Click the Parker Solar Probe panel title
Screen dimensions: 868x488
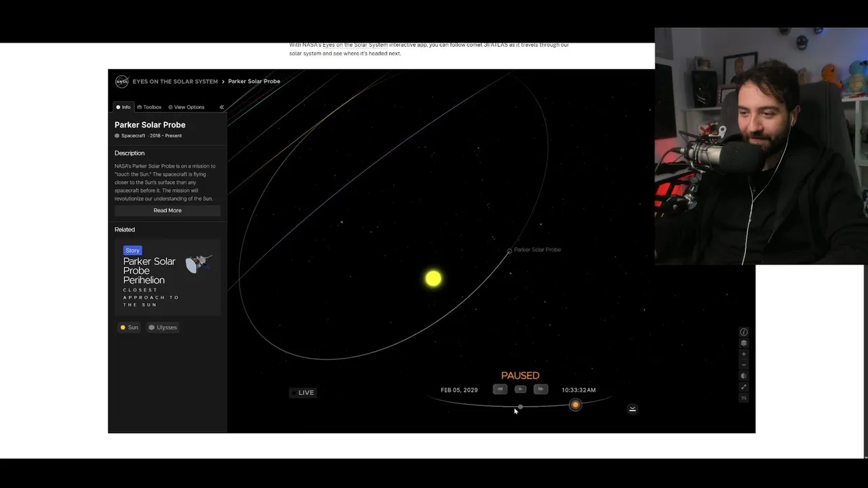(150, 125)
